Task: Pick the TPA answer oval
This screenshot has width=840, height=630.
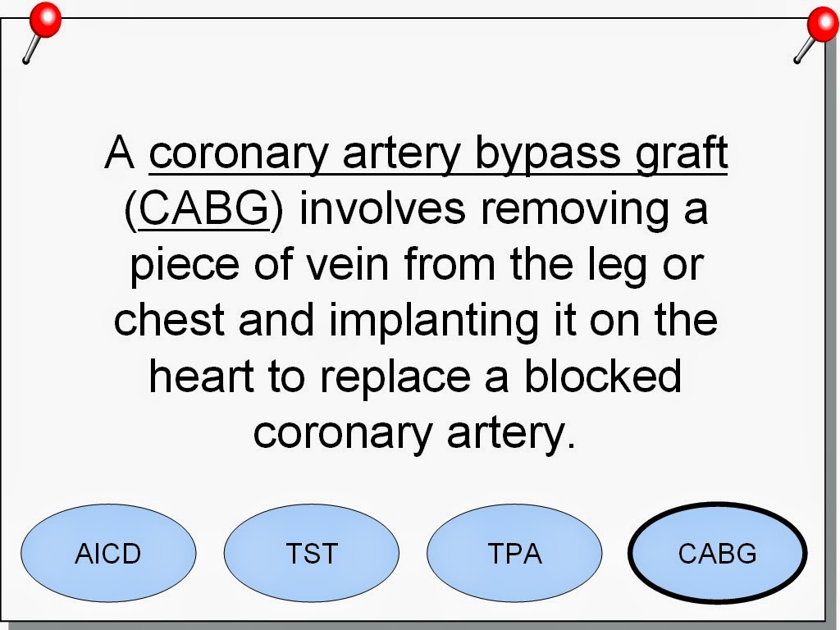Action: [514, 553]
